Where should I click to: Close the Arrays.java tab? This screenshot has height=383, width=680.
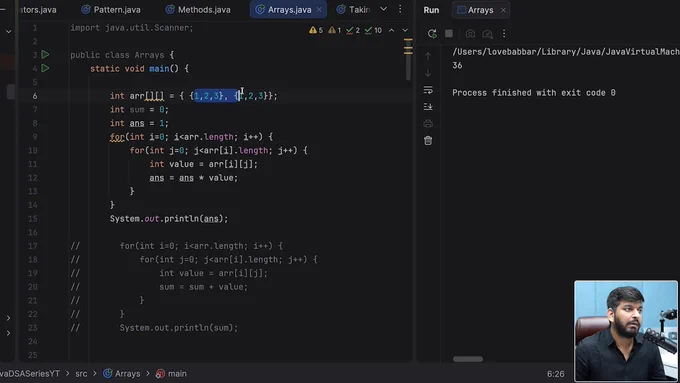pos(319,10)
